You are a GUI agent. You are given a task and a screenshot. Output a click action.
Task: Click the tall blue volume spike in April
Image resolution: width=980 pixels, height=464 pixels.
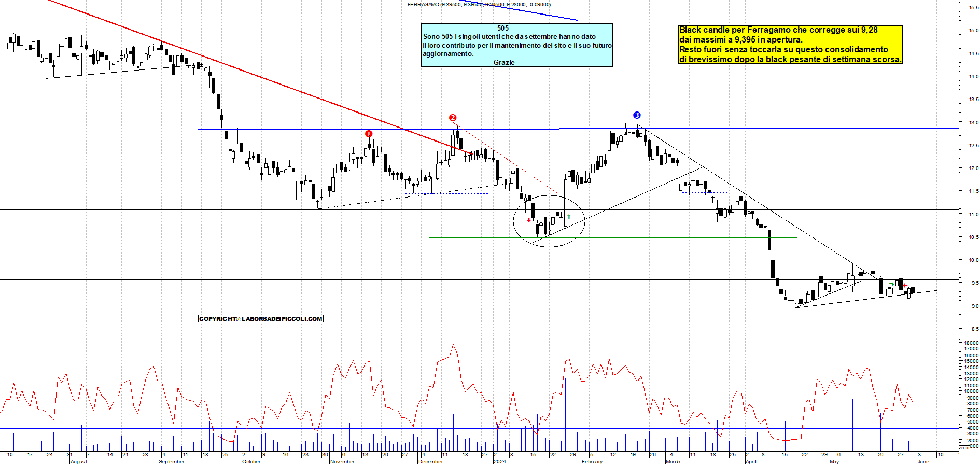[x=773, y=397]
